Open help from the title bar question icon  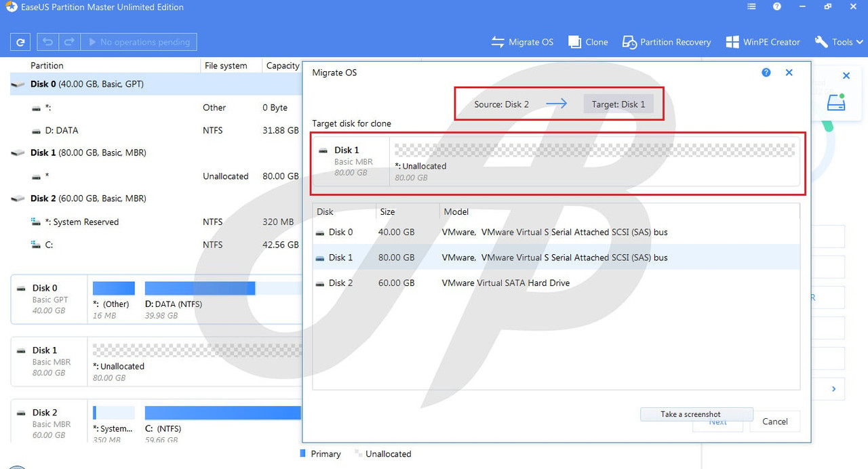(777, 7)
